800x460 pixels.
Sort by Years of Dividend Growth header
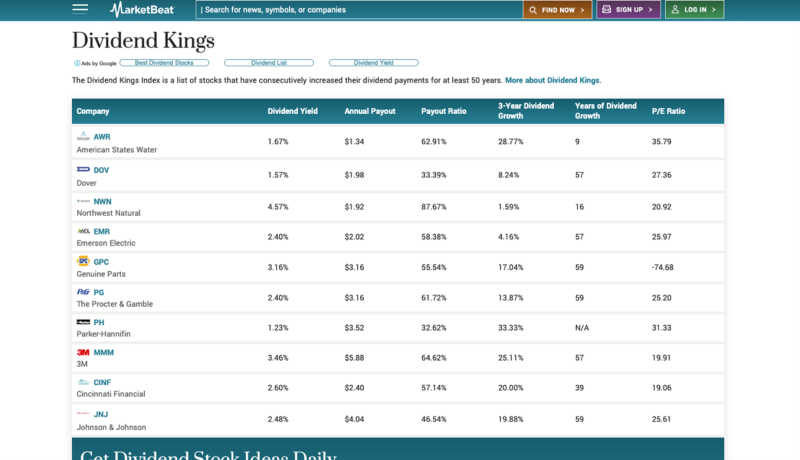tap(606, 111)
